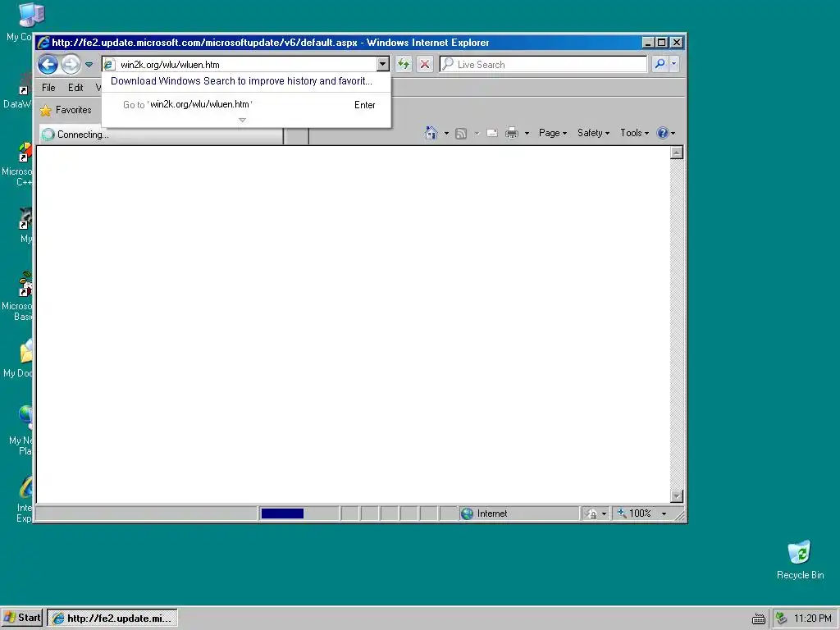This screenshot has width=840, height=630.
Task: Click the Read Mail icon
Action: [x=492, y=134]
